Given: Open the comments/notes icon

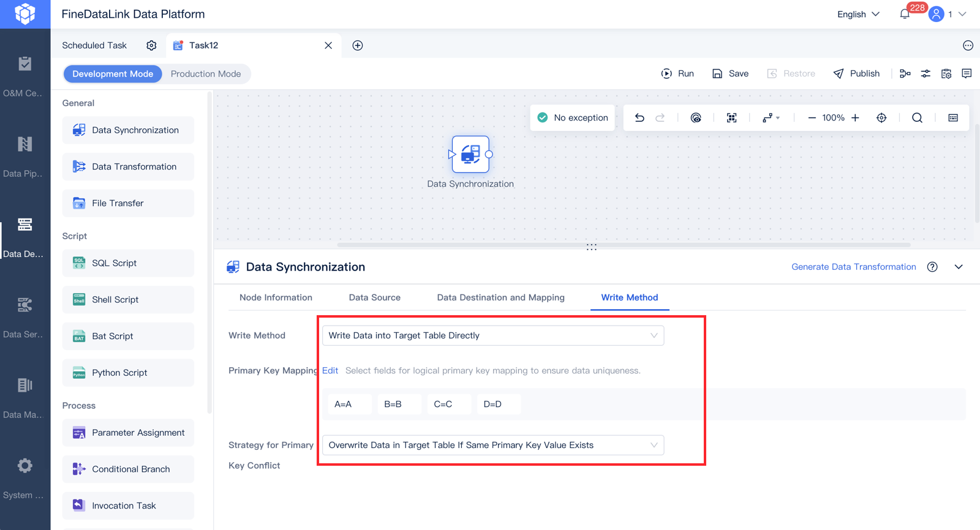Looking at the screenshot, I should click(x=967, y=73).
